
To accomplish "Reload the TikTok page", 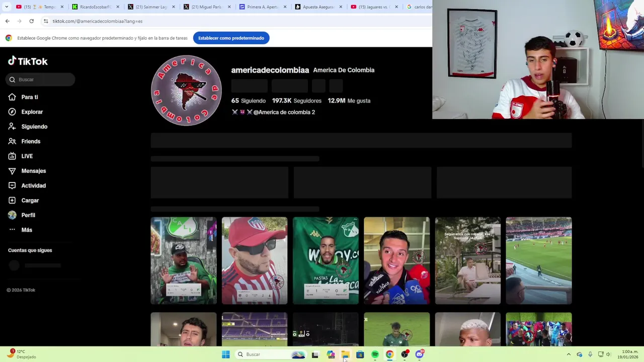I will click(x=31, y=21).
